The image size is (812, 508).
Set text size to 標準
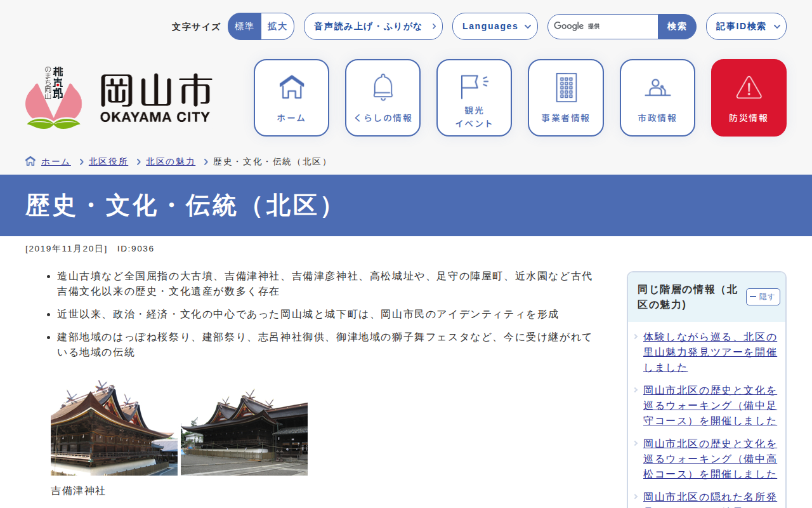pyautogui.click(x=244, y=27)
